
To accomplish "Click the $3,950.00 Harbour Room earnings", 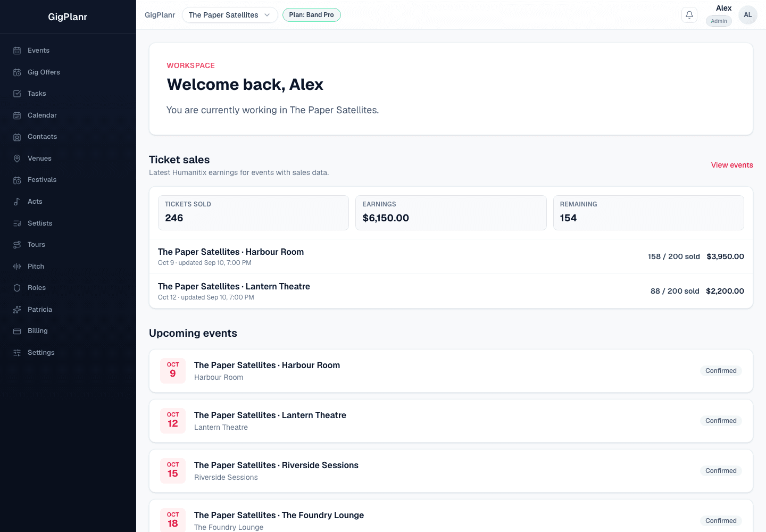I will tap(725, 256).
